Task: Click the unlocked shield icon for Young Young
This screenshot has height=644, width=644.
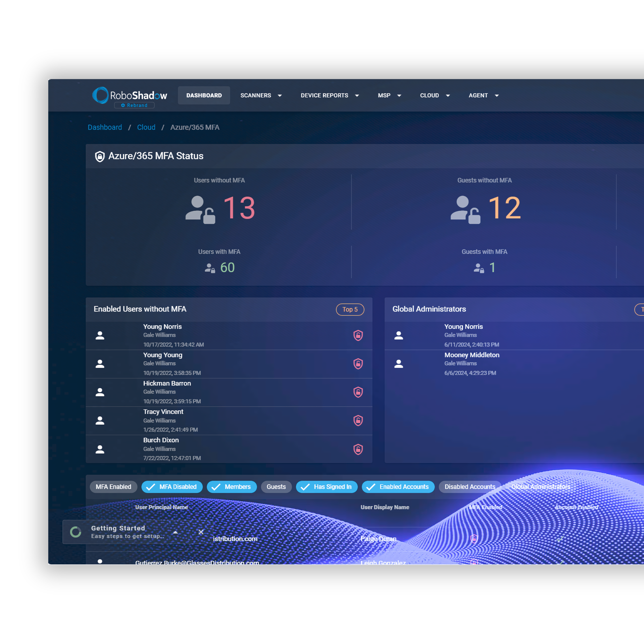Action: [x=358, y=364]
